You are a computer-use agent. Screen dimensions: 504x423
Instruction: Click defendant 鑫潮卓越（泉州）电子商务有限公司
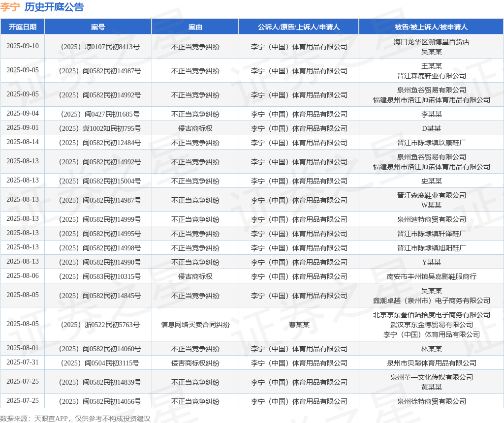(431, 301)
